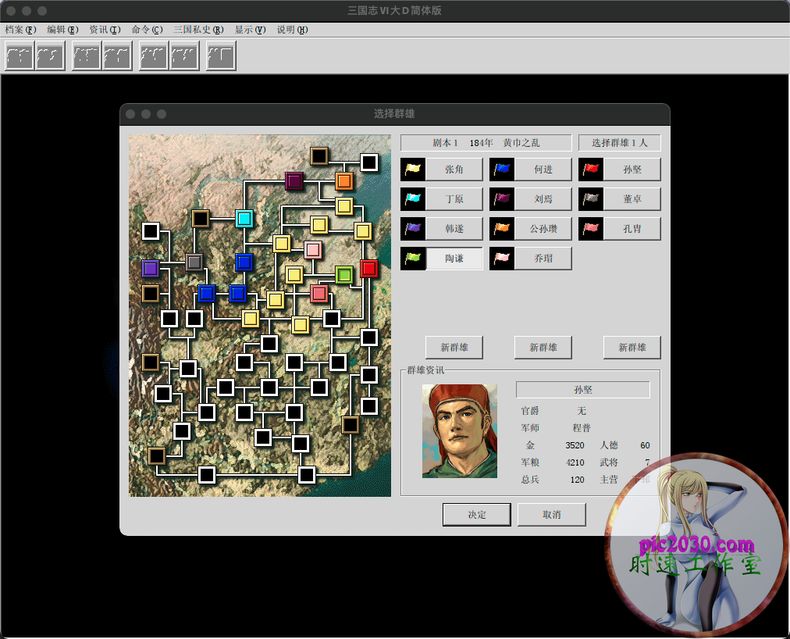Select warlord 张角
This screenshot has width=790, height=639.
tap(454, 169)
